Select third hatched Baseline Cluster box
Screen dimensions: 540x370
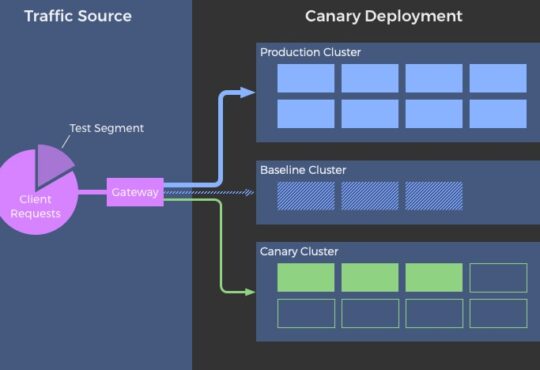(434, 196)
